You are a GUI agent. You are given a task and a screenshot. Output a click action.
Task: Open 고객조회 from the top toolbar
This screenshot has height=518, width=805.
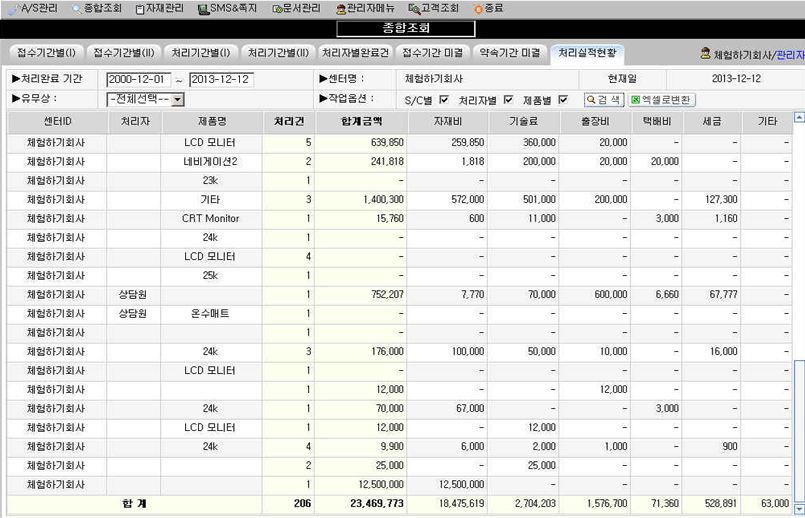click(x=413, y=8)
